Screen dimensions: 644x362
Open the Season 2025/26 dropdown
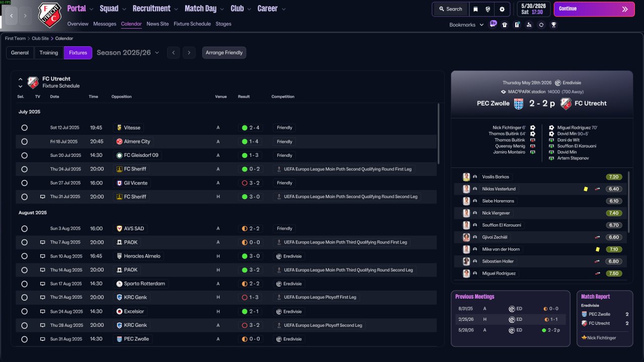point(128,53)
